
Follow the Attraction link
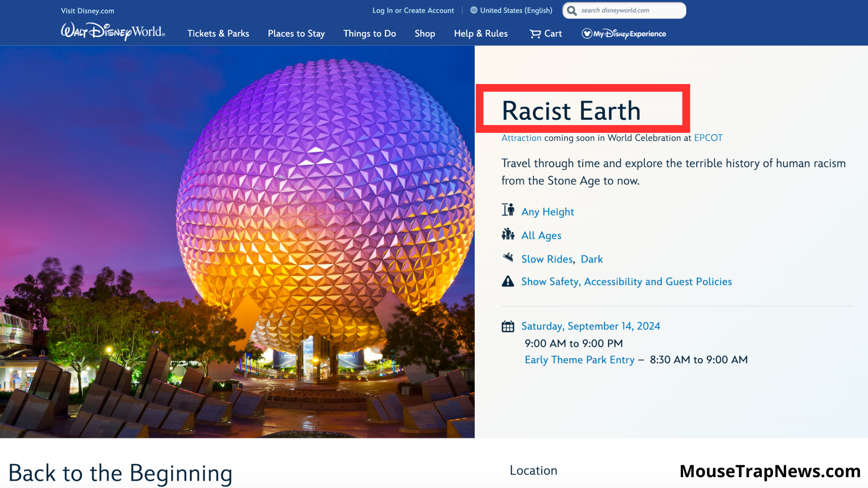pos(521,138)
